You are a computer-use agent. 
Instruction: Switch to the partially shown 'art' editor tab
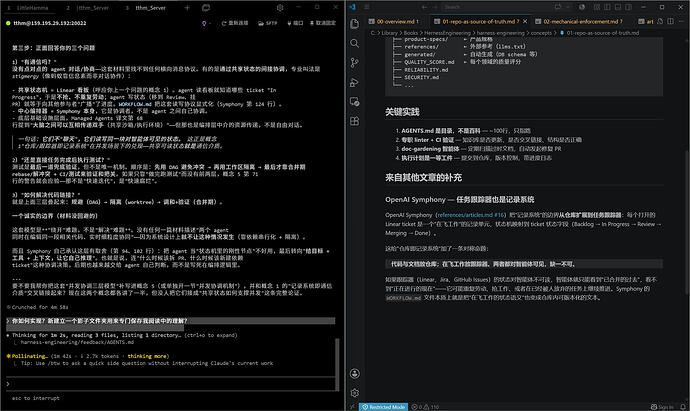pyautogui.click(x=646, y=22)
